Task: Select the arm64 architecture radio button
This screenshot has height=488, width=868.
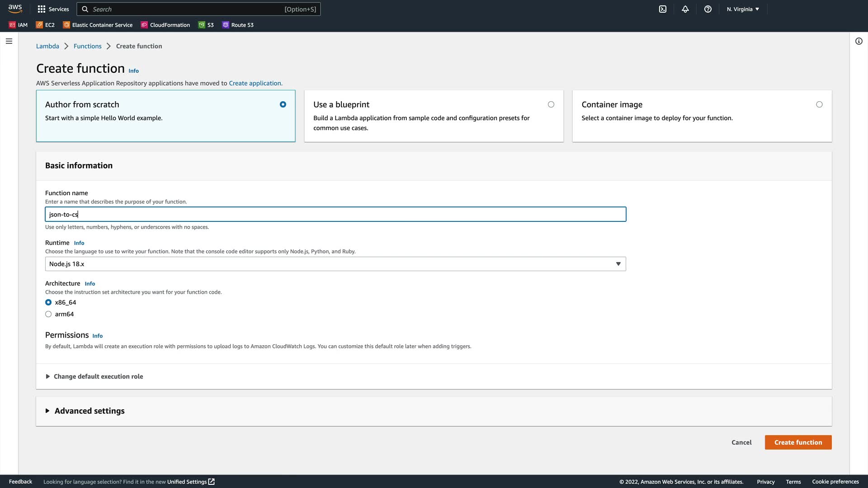Action: (48, 314)
